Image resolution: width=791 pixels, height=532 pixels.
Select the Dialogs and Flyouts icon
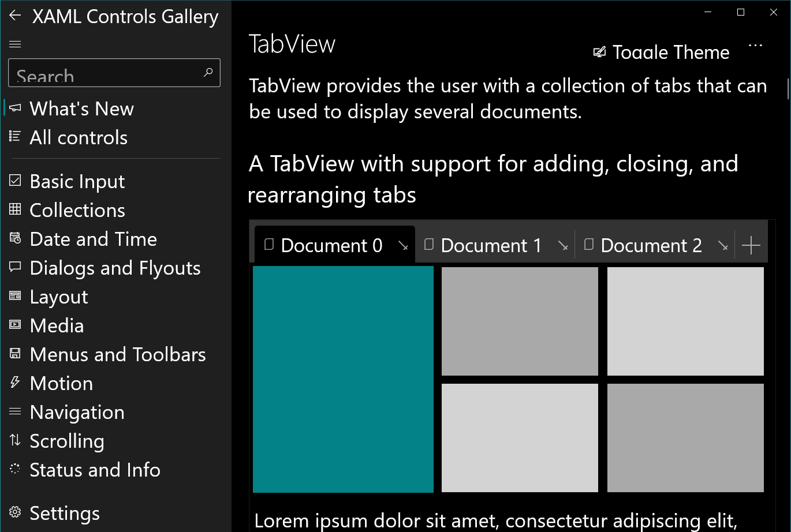tap(14, 267)
